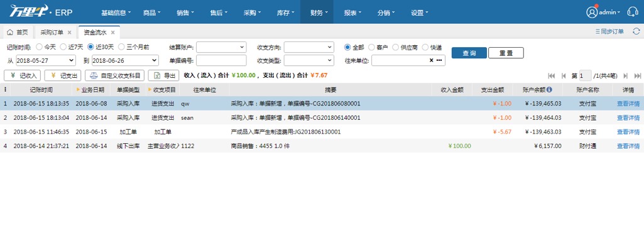644x231 pixels.
Task: Select the 近7天 radio option
Action: tap(63, 47)
